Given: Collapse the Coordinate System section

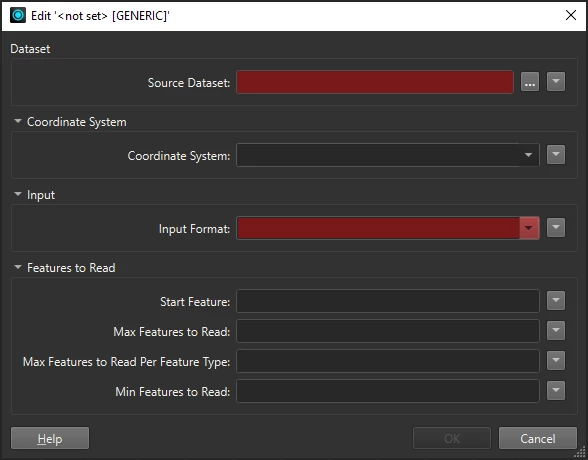Looking at the screenshot, I should (18, 121).
